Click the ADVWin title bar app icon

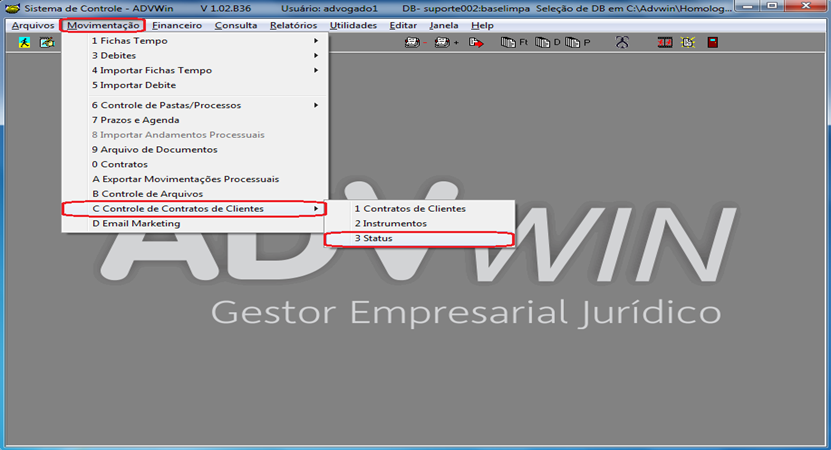coord(12,8)
